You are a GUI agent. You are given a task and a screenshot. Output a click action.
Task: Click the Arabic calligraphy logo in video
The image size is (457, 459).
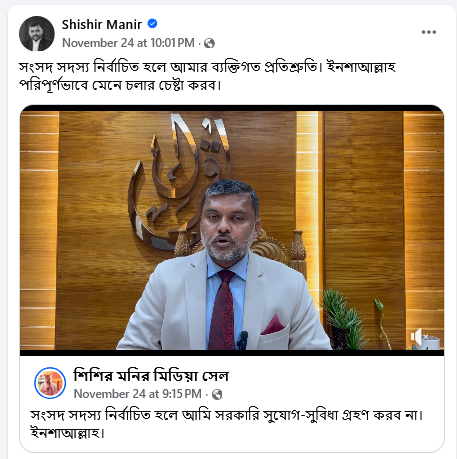[x=178, y=181]
